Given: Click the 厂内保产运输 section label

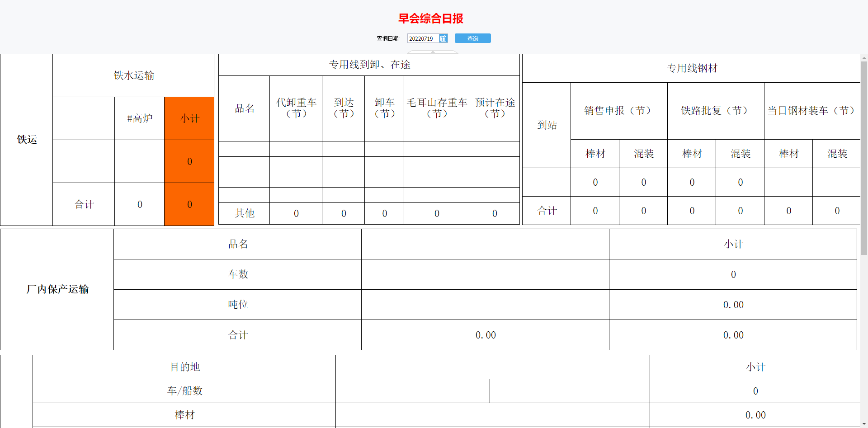Looking at the screenshot, I should tap(57, 289).
